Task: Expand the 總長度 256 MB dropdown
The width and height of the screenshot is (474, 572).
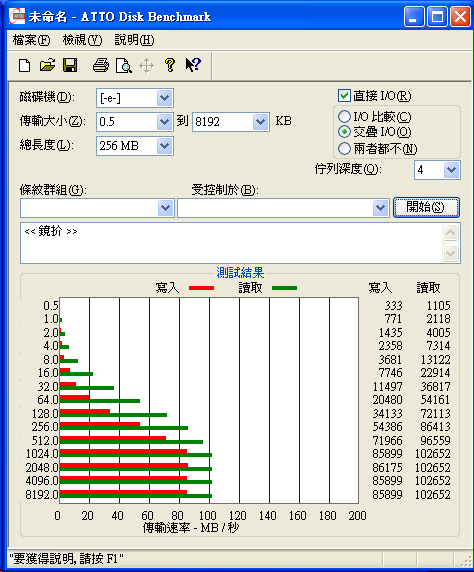Action: (x=165, y=146)
